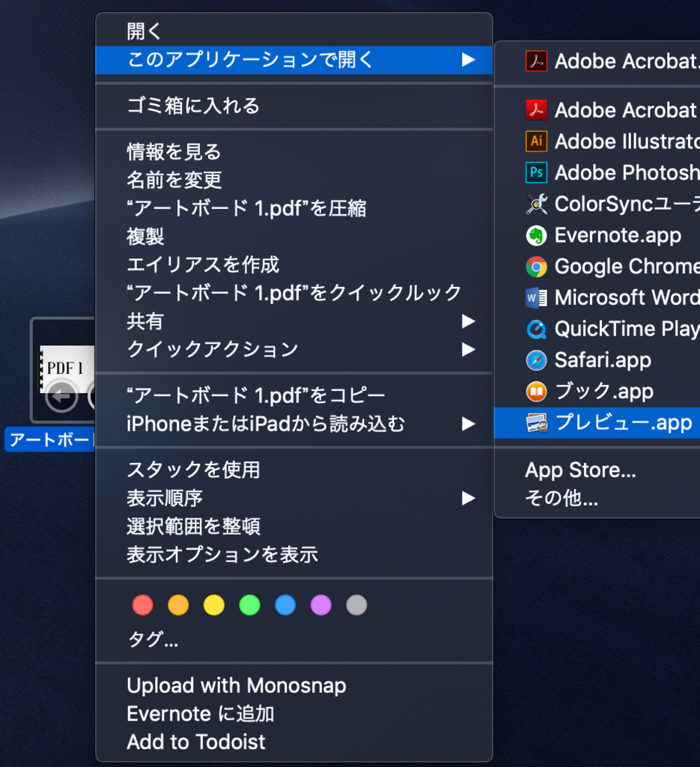Expand the iPhoneまたはiPadから読み込む submenu arrow
700x767 pixels.
coord(469,424)
